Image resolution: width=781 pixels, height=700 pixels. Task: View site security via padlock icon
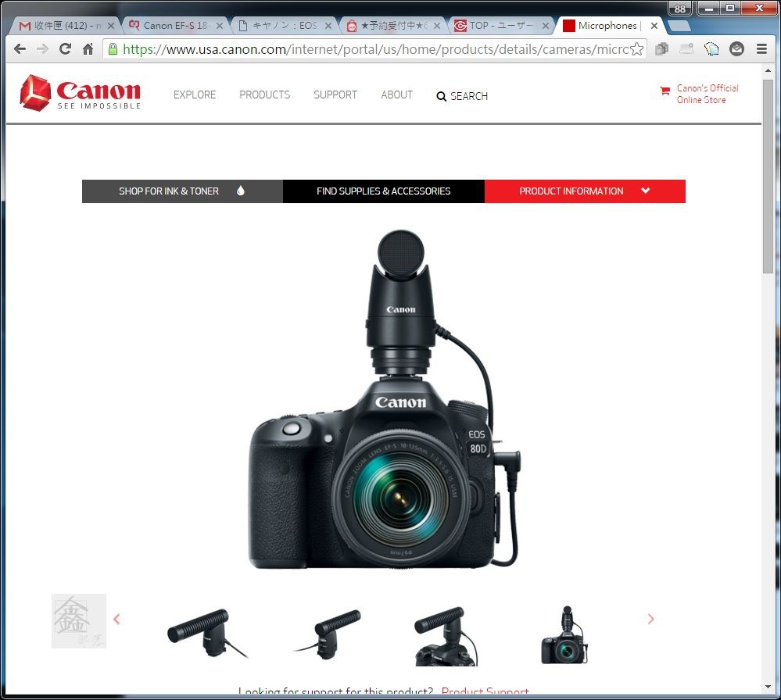click(x=113, y=48)
